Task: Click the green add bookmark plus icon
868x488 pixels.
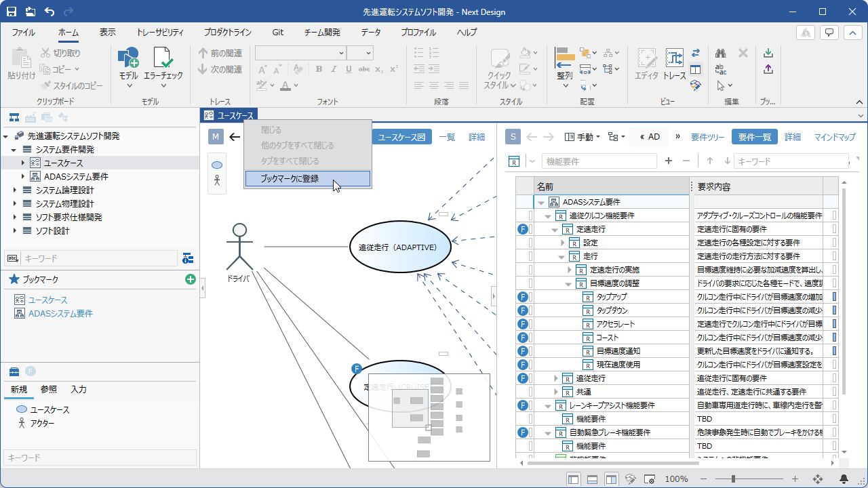Action: [x=191, y=279]
